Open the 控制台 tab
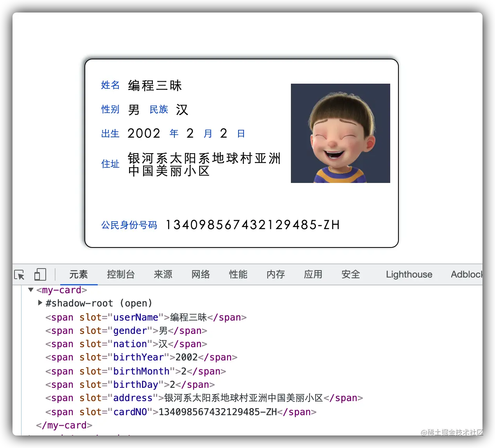This screenshot has width=495, height=448. 121,274
